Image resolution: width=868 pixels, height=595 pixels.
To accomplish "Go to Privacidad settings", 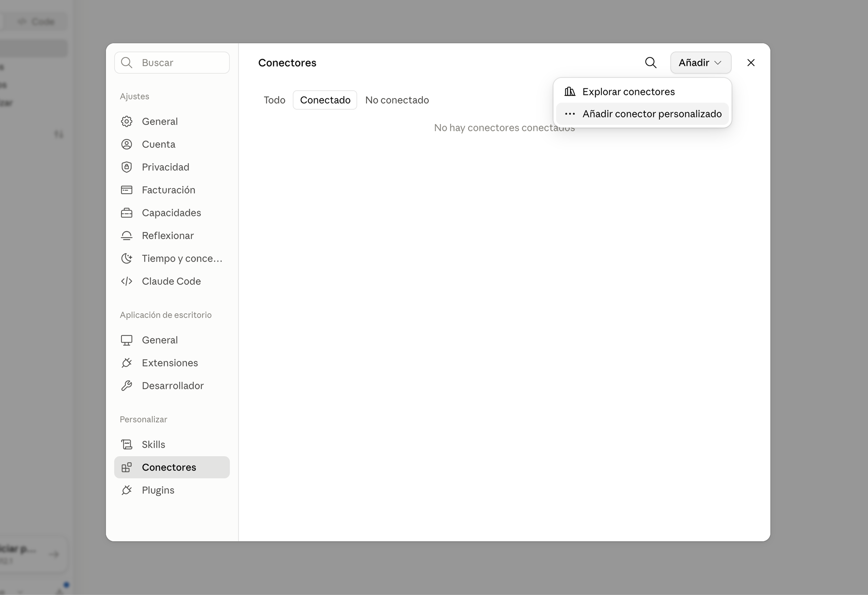I will 172,167.
